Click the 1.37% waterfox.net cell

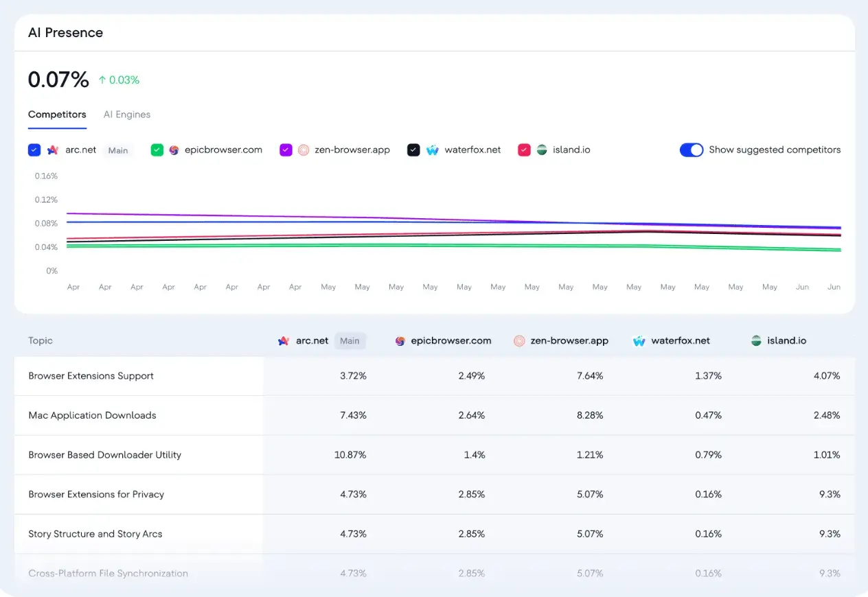pos(709,376)
